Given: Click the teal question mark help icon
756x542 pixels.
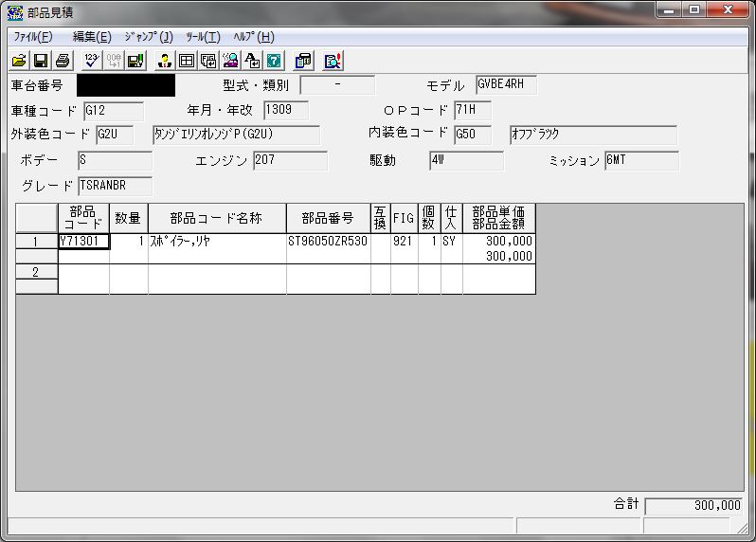Looking at the screenshot, I should [275, 61].
